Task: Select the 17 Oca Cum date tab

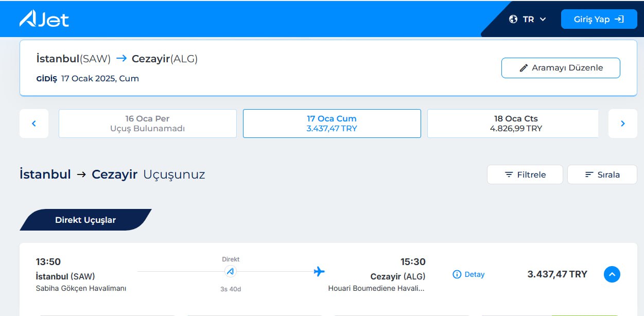Action: tap(332, 124)
